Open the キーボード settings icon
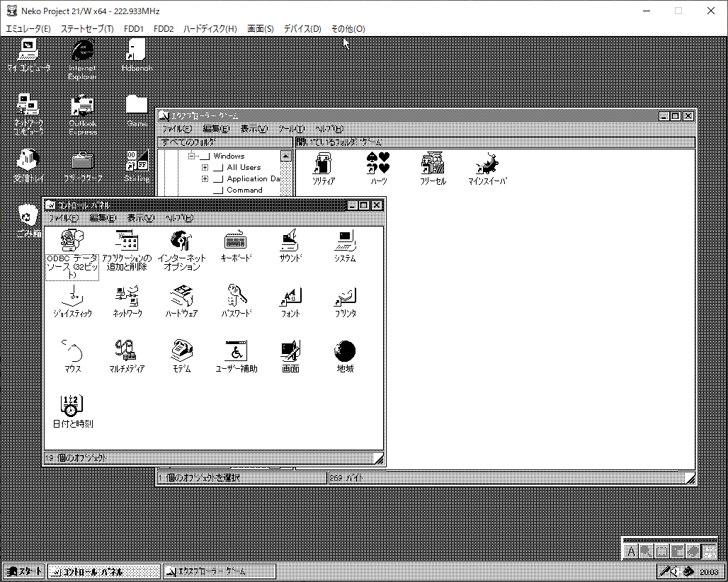 coord(236,246)
